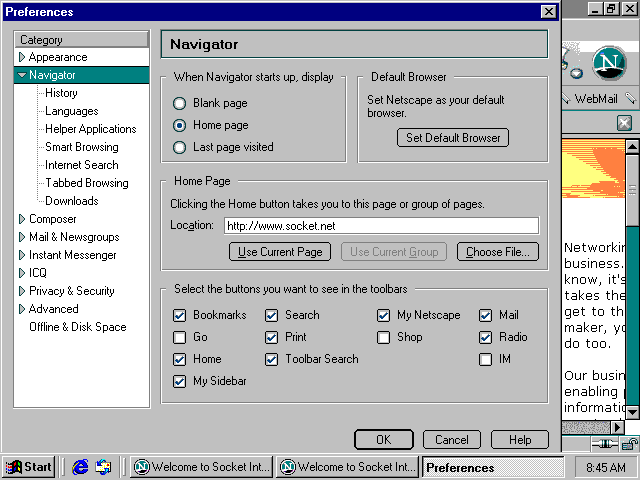Toggle the Bookmarks toolbar checkbox
The height and width of the screenshot is (480, 640).
(x=180, y=315)
